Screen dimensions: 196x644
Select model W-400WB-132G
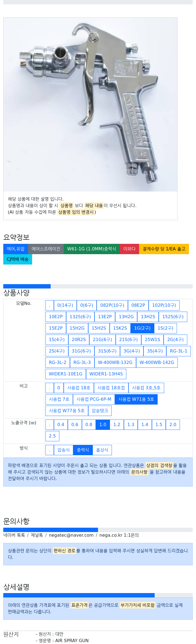pyautogui.click(x=115, y=363)
